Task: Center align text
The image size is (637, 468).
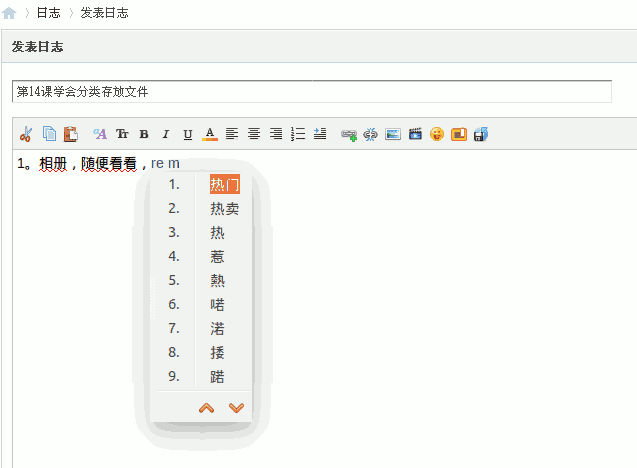Action: (x=254, y=134)
